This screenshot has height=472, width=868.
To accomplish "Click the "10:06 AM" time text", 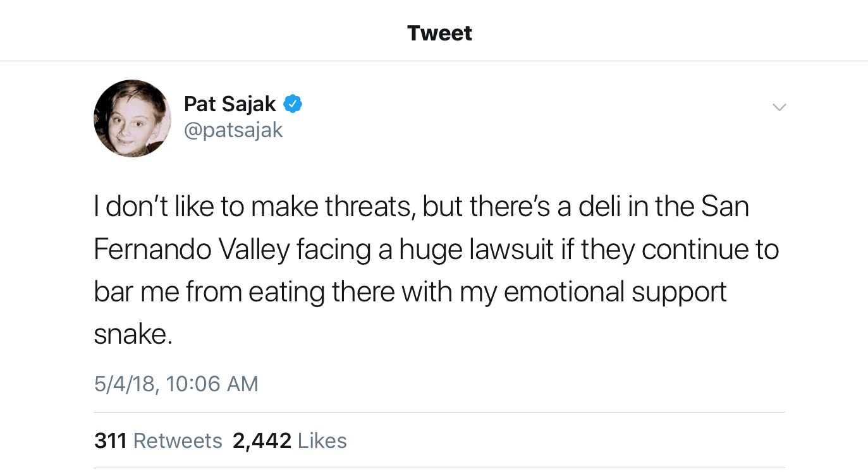I will pyautogui.click(x=212, y=384).
